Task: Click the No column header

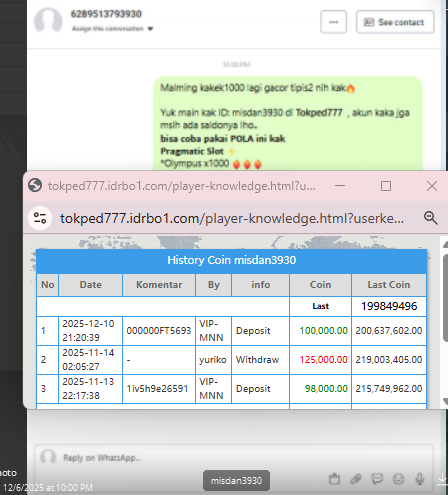Action: click(x=48, y=285)
